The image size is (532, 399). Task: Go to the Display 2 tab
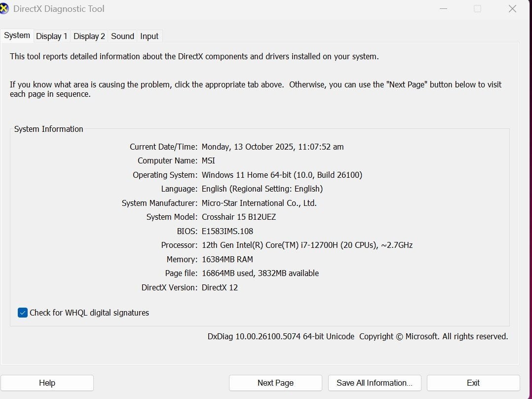pyautogui.click(x=89, y=36)
